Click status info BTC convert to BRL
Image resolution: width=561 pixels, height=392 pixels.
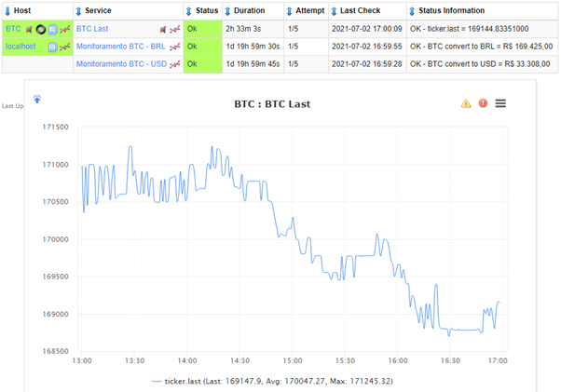[x=481, y=47]
